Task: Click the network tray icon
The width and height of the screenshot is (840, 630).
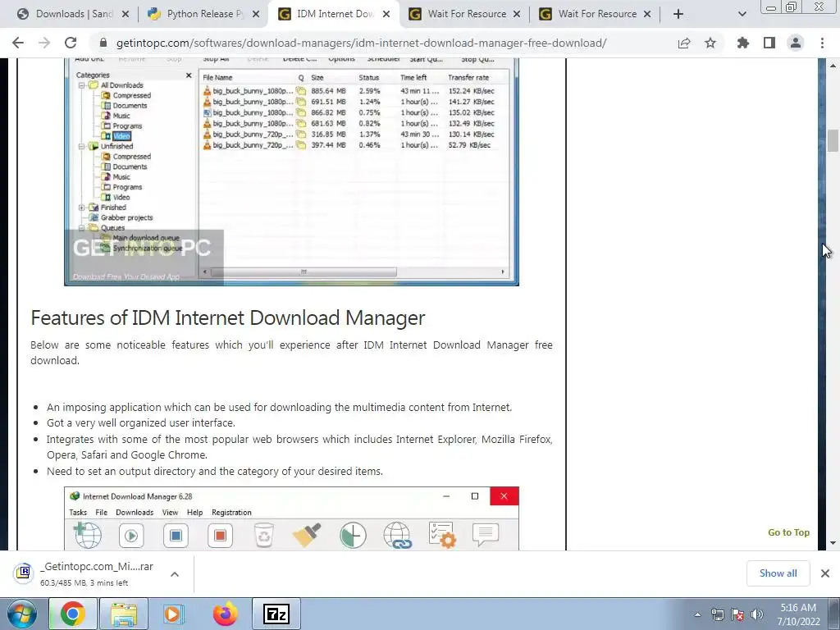Action: coord(717,614)
